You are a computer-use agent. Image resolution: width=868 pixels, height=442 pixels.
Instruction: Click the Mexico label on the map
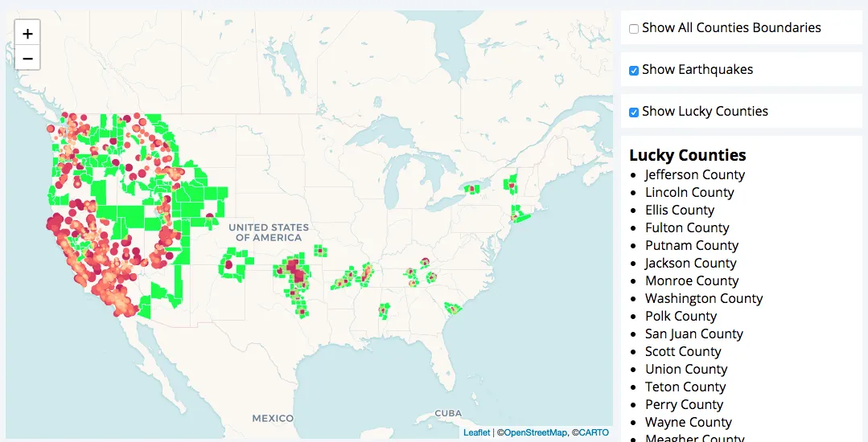273,418
